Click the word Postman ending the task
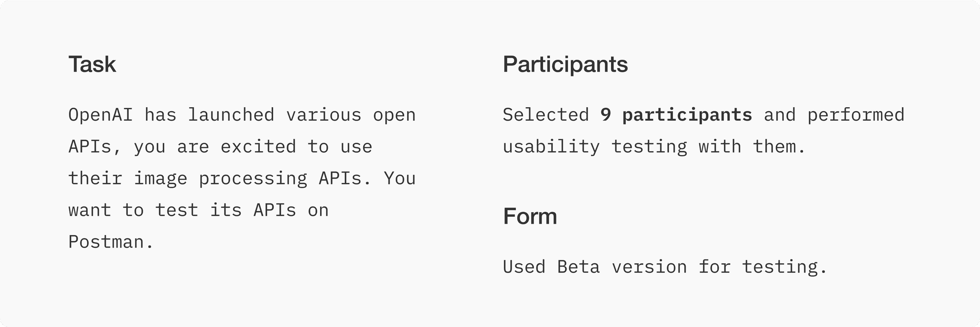Image resolution: width=980 pixels, height=327 pixels. 111,242
